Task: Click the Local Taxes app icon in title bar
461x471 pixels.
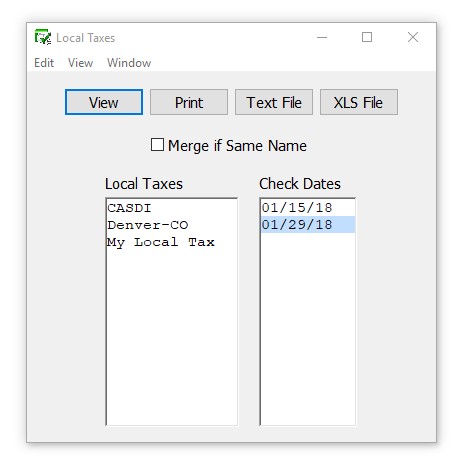Action: [43, 37]
